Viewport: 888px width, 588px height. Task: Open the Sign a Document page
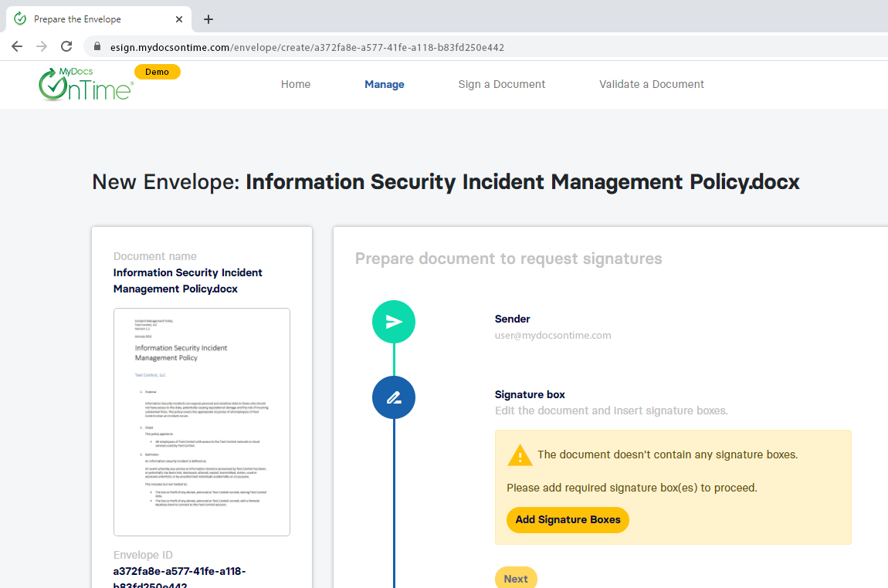coord(502,84)
